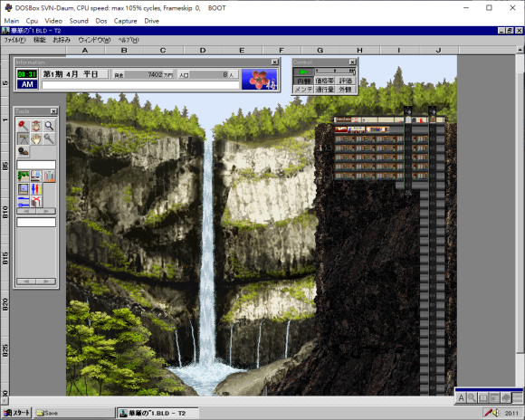Click the スタート Start button
The height and width of the screenshot is (420, 525).
click(16, 413)
